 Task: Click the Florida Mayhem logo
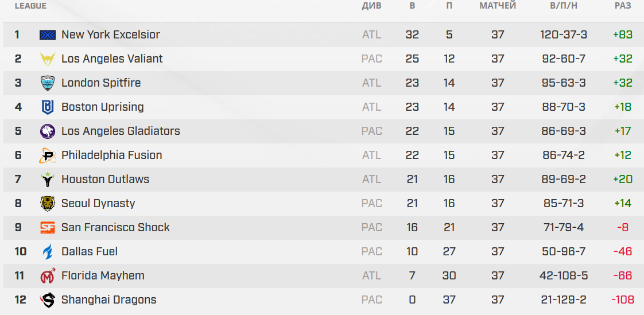(x=47, y=276)
